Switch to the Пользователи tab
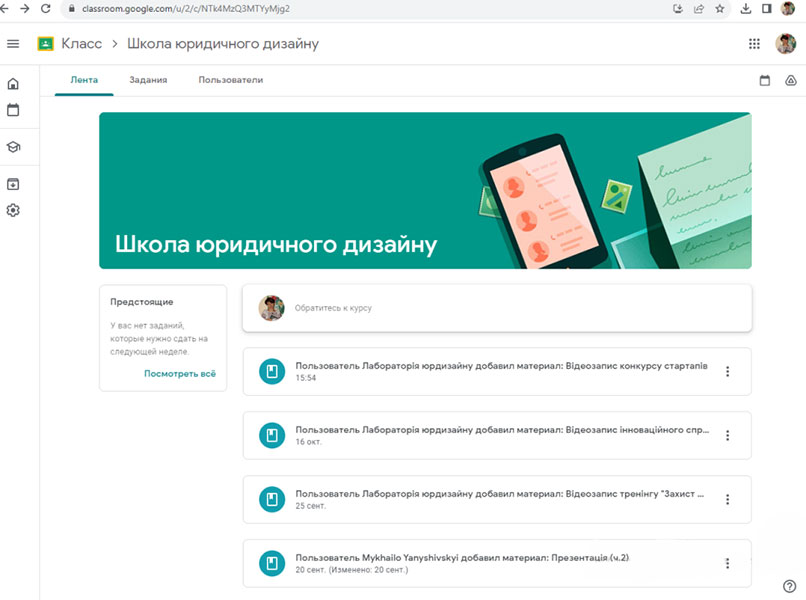This screenshot has width=806, height=600. tap(231, 80)
